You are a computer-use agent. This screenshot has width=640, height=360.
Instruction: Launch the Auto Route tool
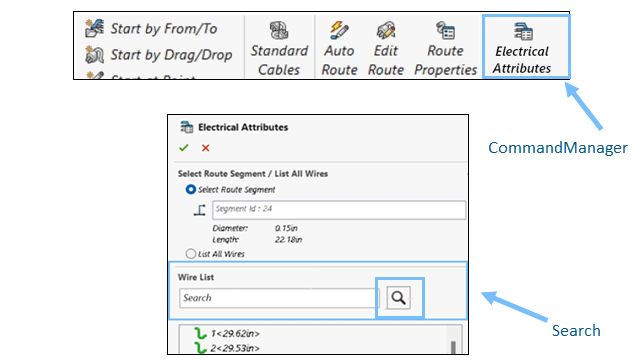pyautogui.click(x=339, y=48)
